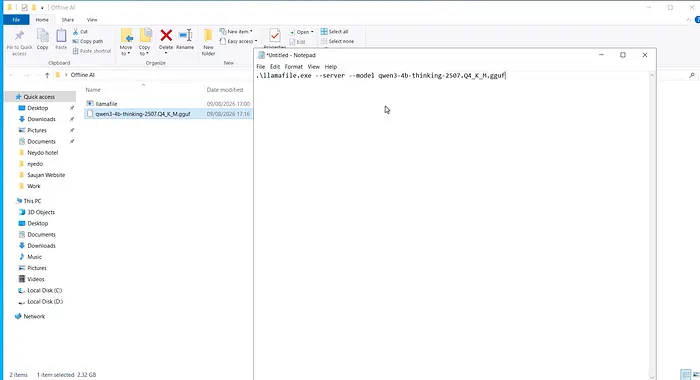Click Select all in ribbon
Screen dimensions: 700x380
click(334, 32)
